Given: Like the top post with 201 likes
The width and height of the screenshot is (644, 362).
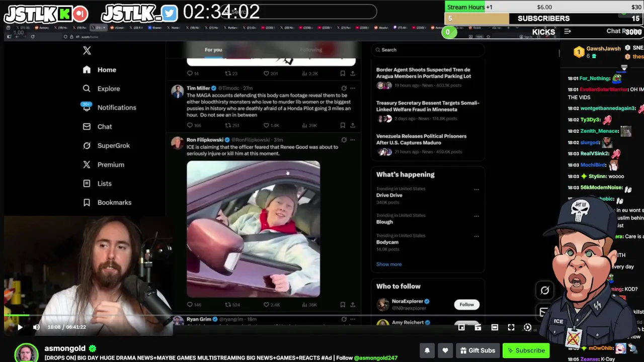Looking at the screenshot, I should tap(271, 73).
